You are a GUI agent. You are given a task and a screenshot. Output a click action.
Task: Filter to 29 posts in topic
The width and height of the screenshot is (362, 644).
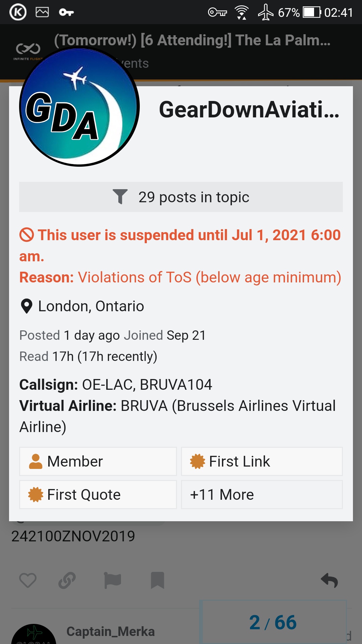click(181, 197)
